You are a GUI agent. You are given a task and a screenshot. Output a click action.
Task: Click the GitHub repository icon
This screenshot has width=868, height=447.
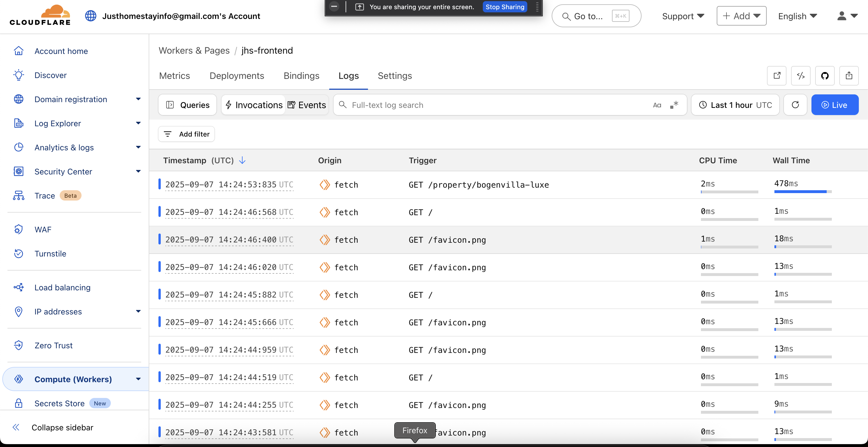pyautogui.click(x=825, y=76)
